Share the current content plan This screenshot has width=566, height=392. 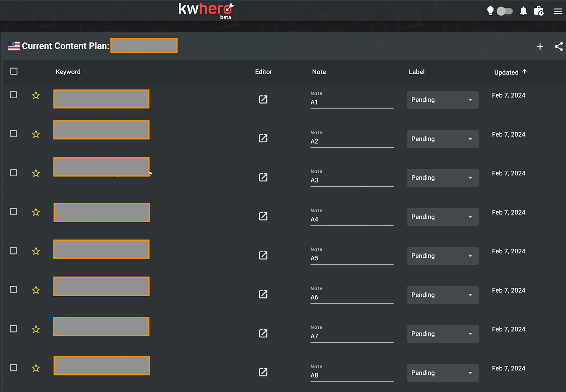tap(559, 46)
